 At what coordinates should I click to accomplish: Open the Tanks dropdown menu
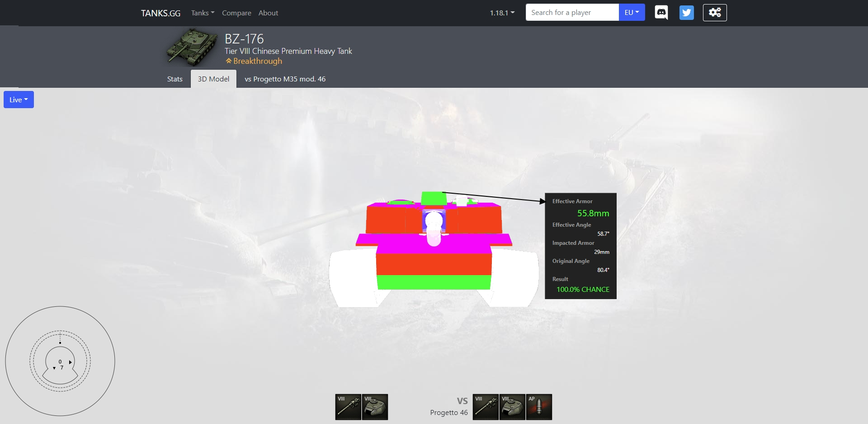[203, 13]
